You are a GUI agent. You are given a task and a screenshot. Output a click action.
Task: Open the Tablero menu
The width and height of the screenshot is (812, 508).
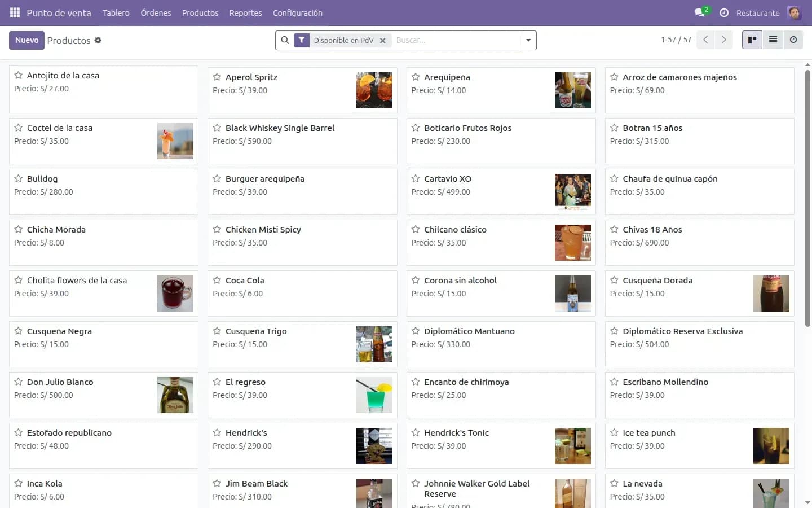pyautogui.click(x=116, y=12)
